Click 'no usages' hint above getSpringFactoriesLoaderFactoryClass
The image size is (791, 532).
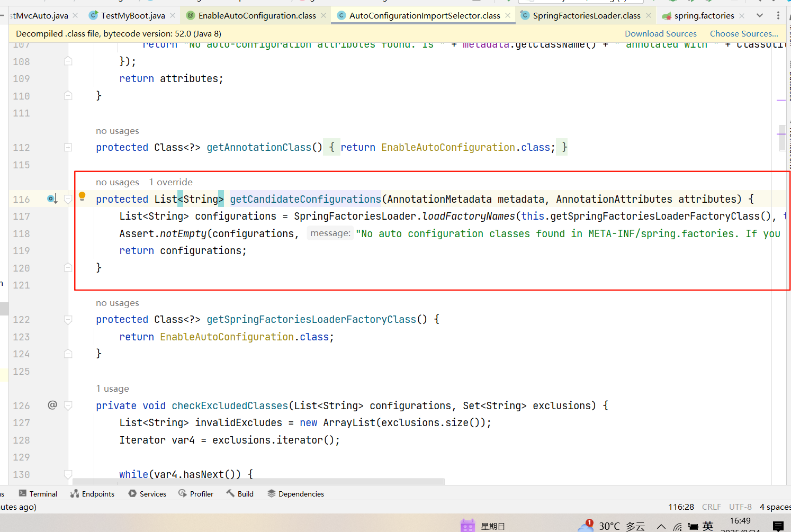point(117,303)
